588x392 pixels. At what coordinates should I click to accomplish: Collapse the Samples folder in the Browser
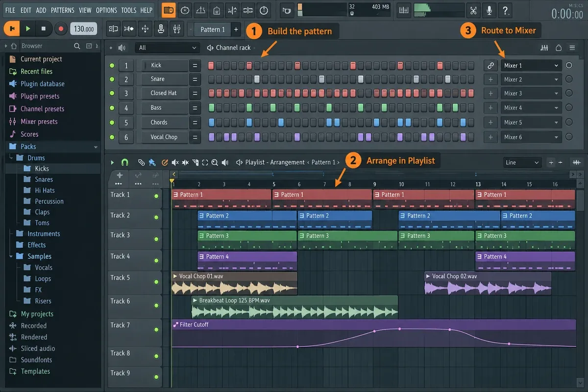(11, 256)
